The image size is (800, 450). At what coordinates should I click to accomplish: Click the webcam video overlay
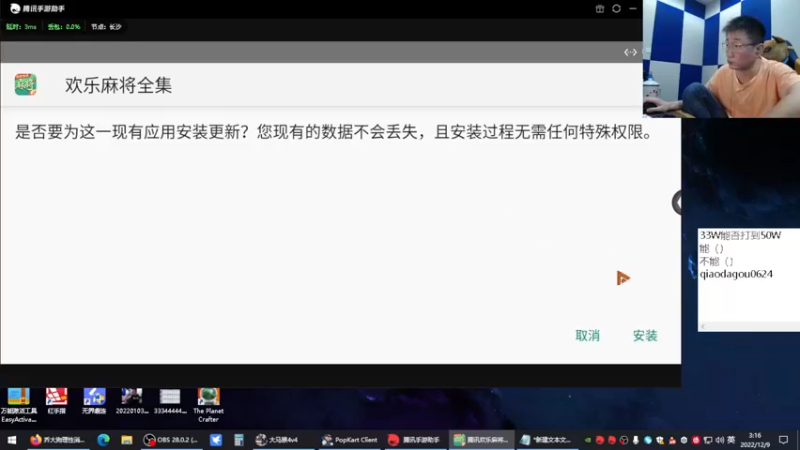721,59
